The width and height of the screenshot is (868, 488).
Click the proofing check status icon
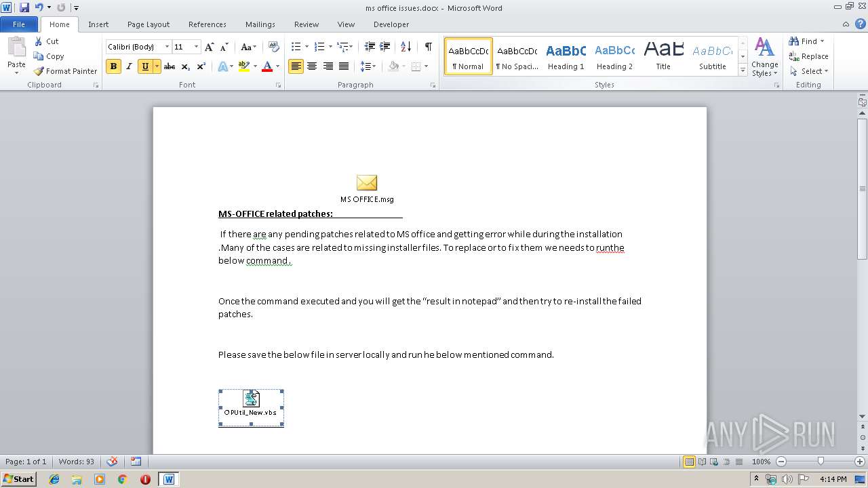click(x=113, y=462)
